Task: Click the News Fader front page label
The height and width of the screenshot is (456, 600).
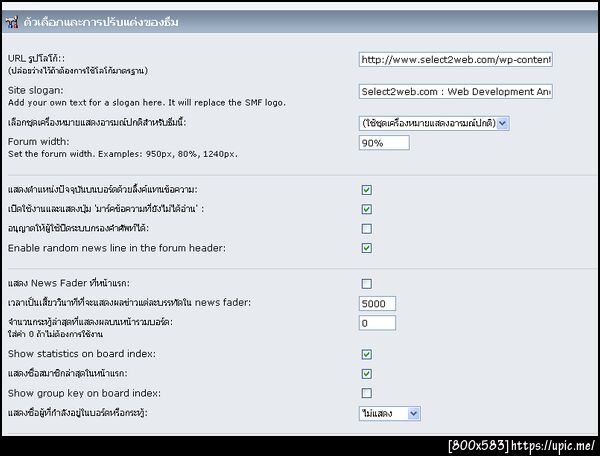Action: (x=69, y=283)
